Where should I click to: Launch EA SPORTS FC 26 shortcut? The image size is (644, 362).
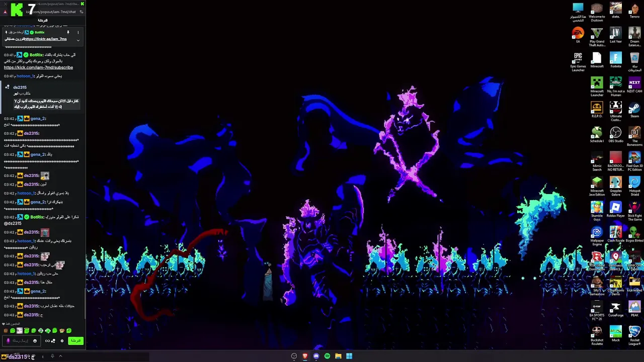click(597, 311)
